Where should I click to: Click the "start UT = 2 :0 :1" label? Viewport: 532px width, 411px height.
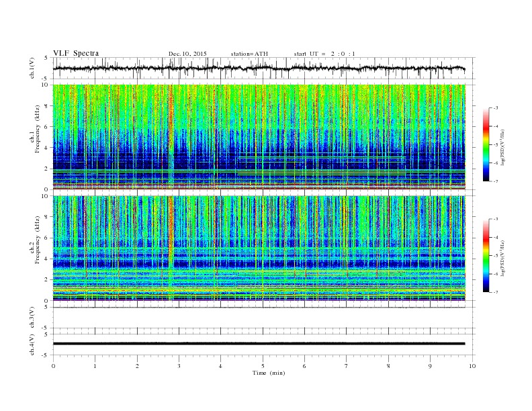(324, 54)
